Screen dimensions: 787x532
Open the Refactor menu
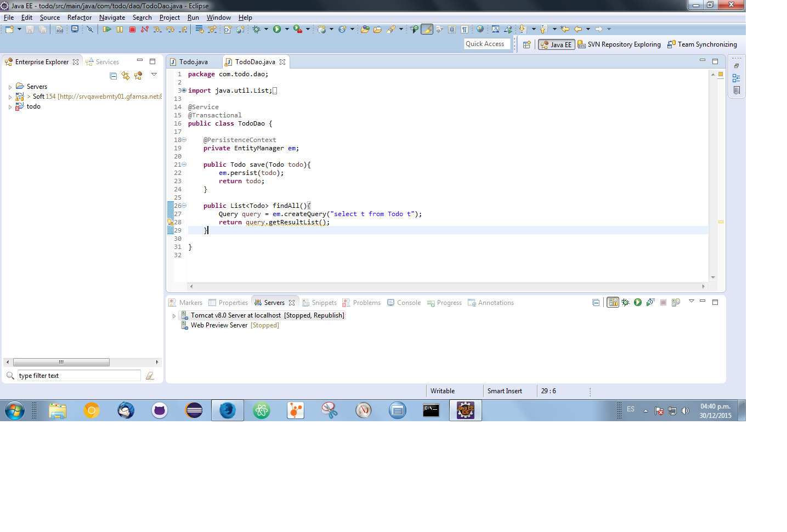coord(80,18)
